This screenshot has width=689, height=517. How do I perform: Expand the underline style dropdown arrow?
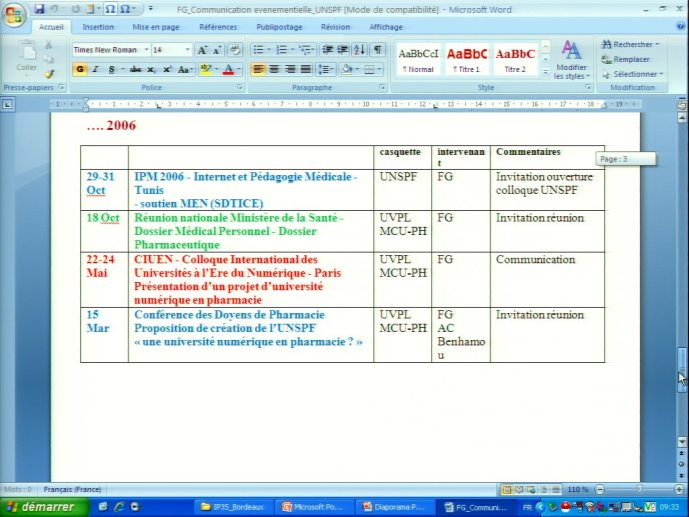pyautogui.click(x=123, y=69)
